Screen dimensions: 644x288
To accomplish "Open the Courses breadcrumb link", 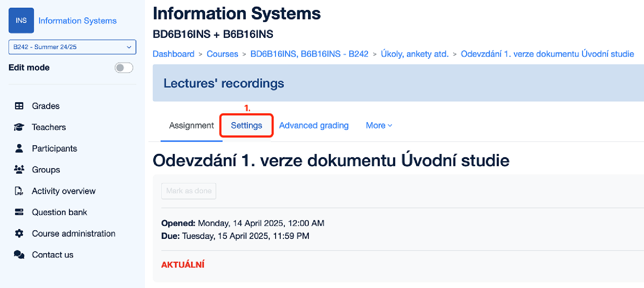I will pos(222,54).
